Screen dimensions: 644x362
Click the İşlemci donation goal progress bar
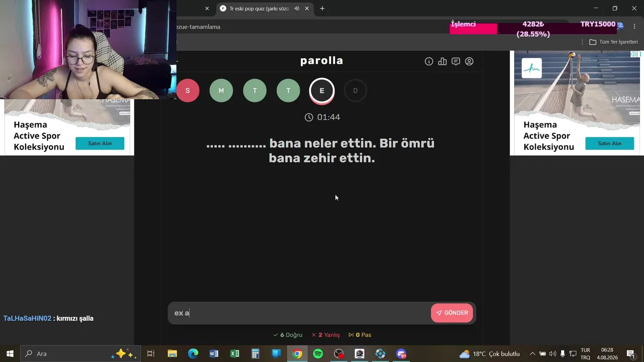[x=533, y=29]
